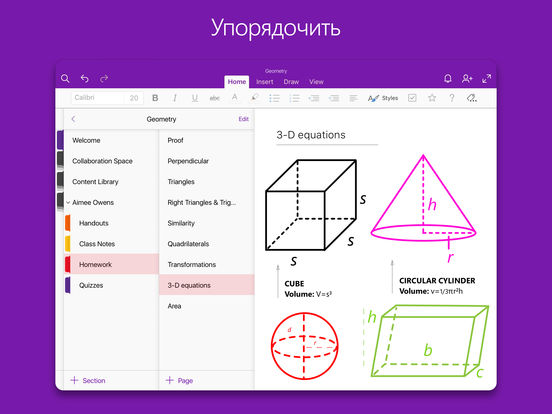Increase the indent
The height and width of the screenshot is (414, 552).
(334, 98)
